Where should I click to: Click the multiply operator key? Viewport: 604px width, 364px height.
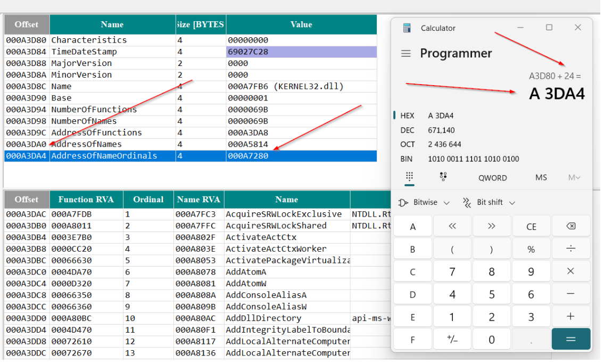(570, 271)
